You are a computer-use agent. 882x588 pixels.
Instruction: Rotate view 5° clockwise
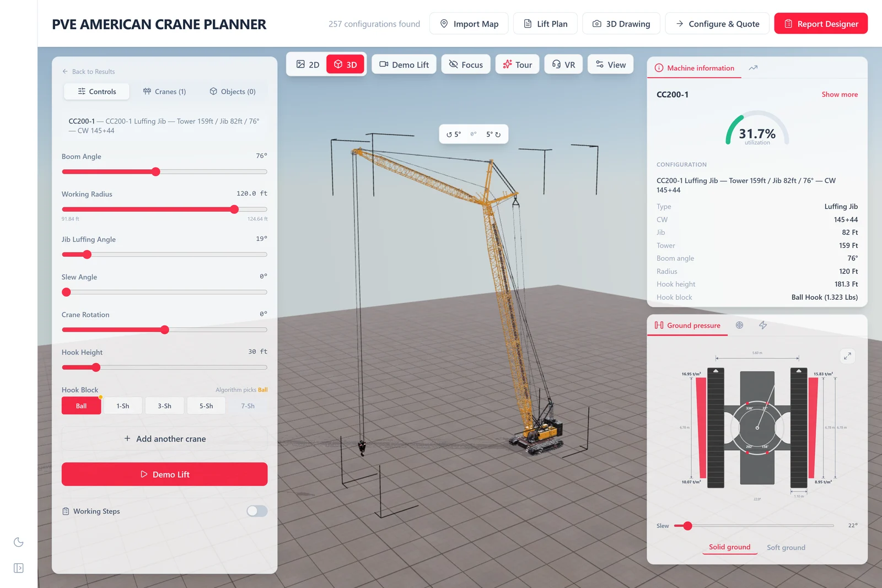pyautogui.click(x=493, y=134)
